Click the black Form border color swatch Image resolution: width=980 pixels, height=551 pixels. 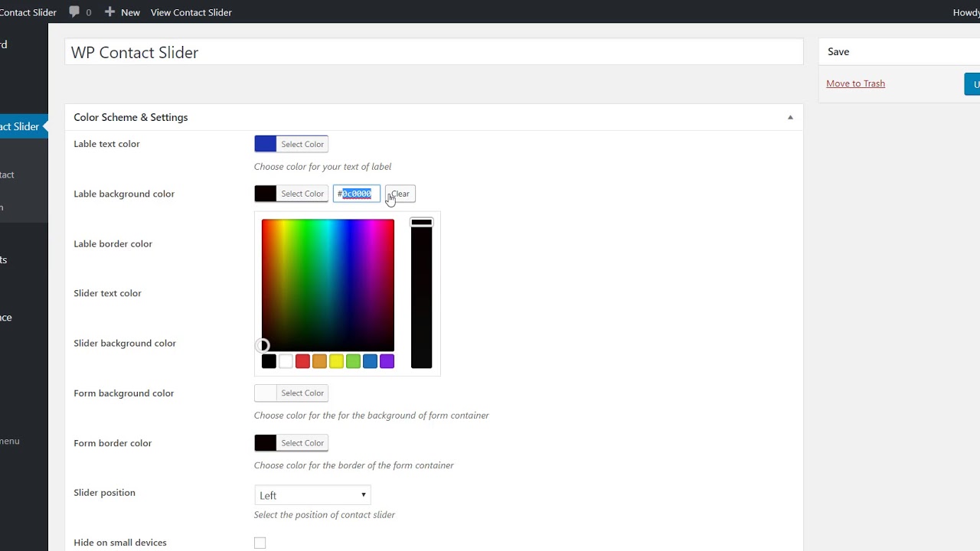265,443
